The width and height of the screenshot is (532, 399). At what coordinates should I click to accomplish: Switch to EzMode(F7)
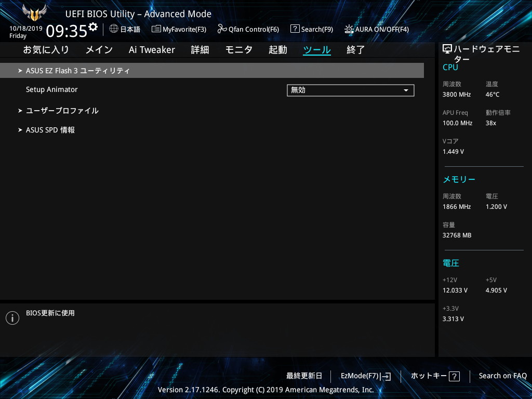click(366, 376)
